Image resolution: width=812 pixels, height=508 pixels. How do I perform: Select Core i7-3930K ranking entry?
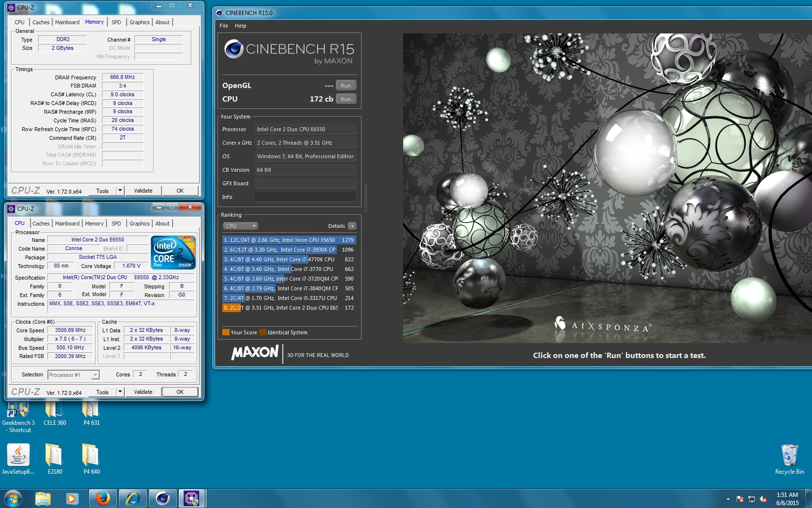click(x=289, y=250)
